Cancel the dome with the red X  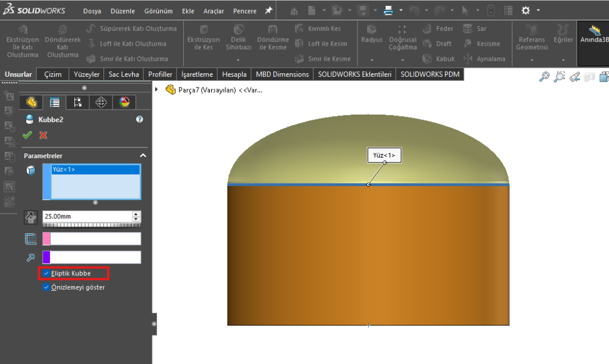(43, 135)
